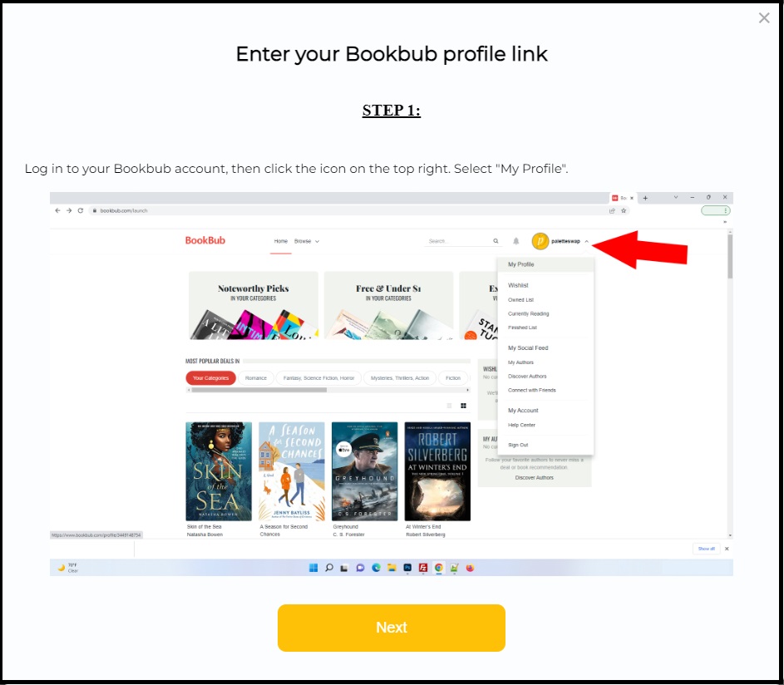
Task: Select My Profile from the dropdown menu
Action: (x=521, y=264)
